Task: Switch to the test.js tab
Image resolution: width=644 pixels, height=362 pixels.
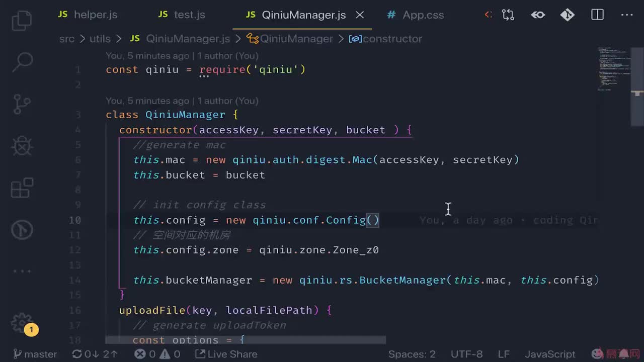Action: pos(182,15)
